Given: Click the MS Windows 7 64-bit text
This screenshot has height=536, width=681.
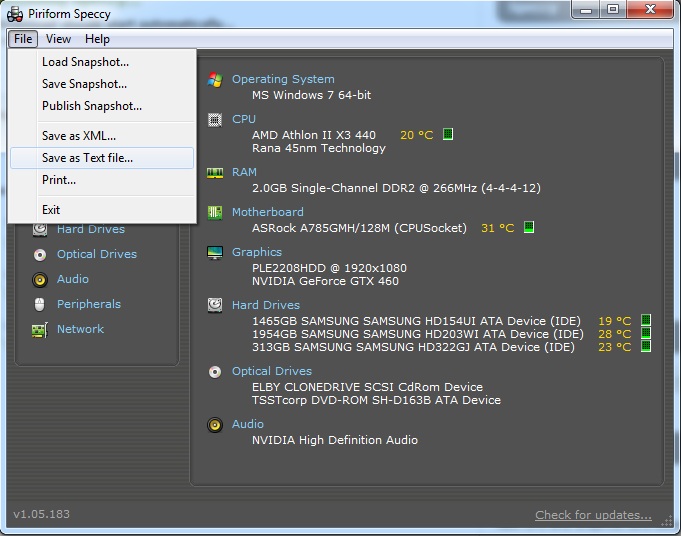Looking at the screenshot, I should tap(311, 95).
